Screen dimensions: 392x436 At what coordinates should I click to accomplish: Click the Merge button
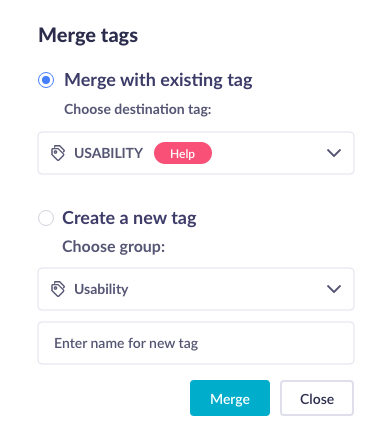tap(230, 398)
